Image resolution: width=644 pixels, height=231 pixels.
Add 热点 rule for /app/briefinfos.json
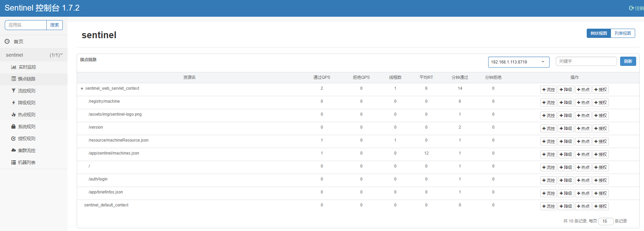pyautogui.click(x=583, y=193)
